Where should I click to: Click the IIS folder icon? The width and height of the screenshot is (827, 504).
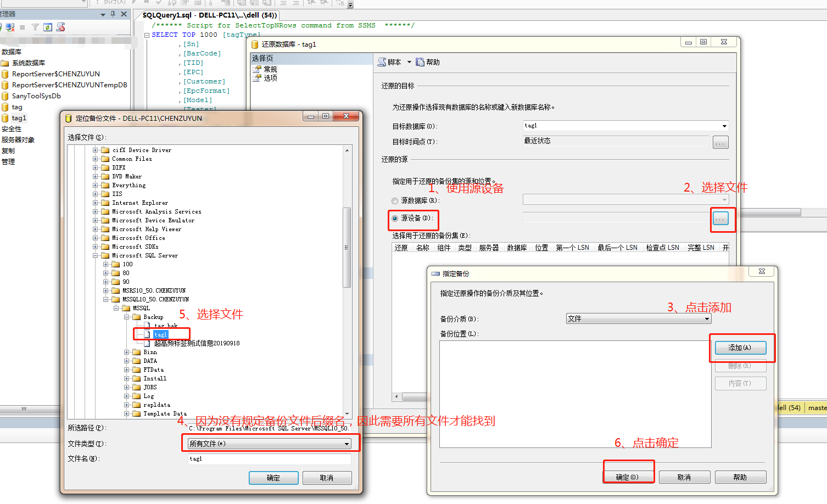tap(105, 194)
